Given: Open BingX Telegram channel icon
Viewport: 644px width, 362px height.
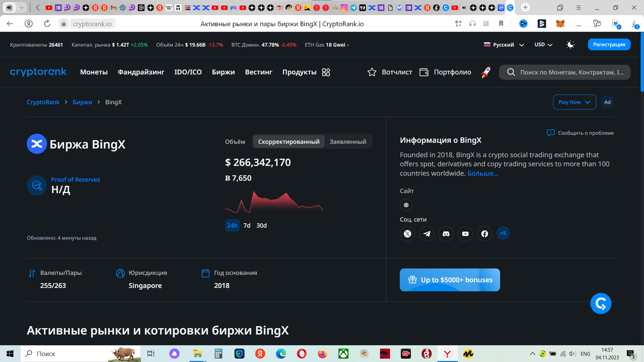Looking at the screenshot, I should click(x=427, y=233).
